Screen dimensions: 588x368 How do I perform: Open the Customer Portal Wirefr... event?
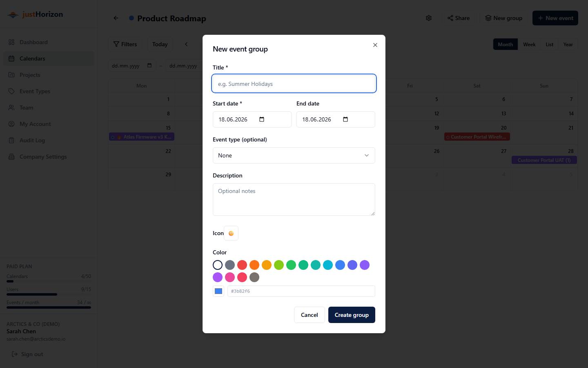(477, 137)
